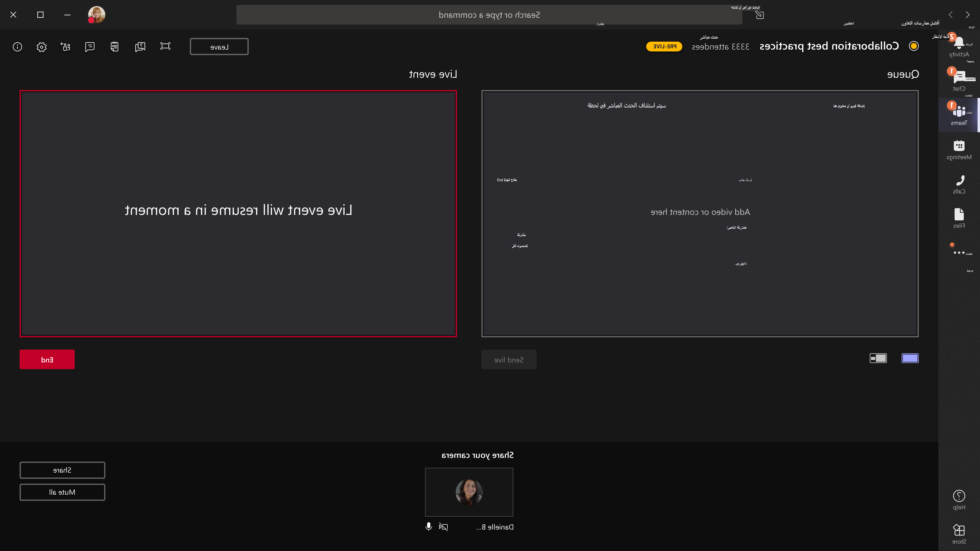Navigate with the left chevron arrow
This screenshot has width=980, height=551.
(950, 15)
